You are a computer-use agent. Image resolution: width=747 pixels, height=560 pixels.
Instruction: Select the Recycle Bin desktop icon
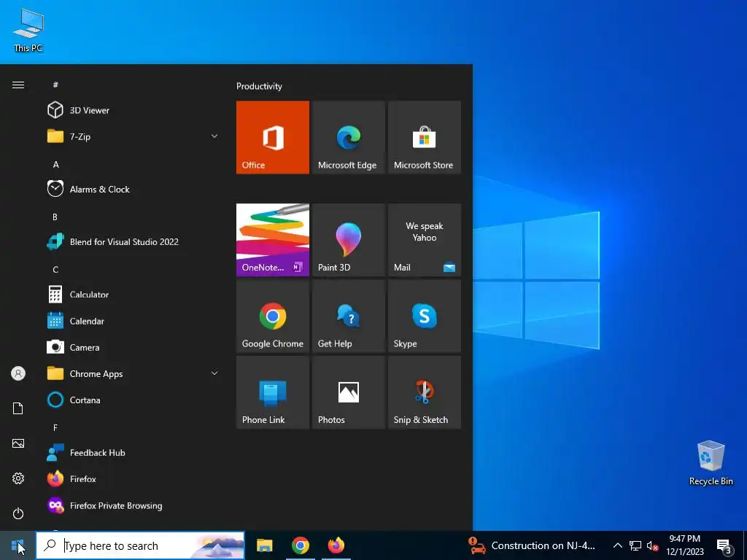point(711,463)
